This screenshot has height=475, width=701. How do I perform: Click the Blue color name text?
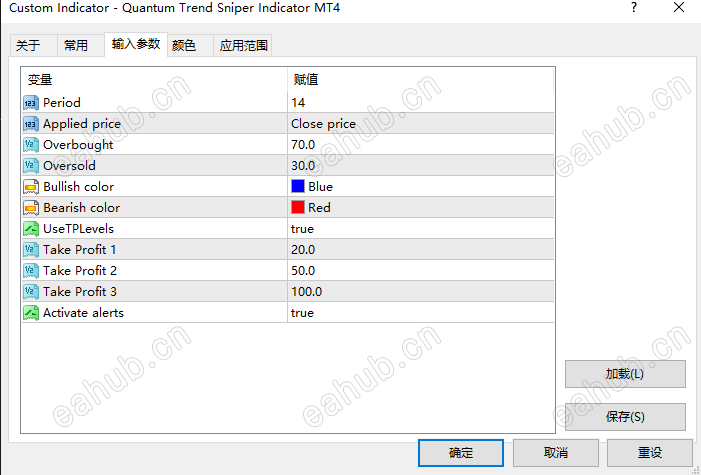321,187
